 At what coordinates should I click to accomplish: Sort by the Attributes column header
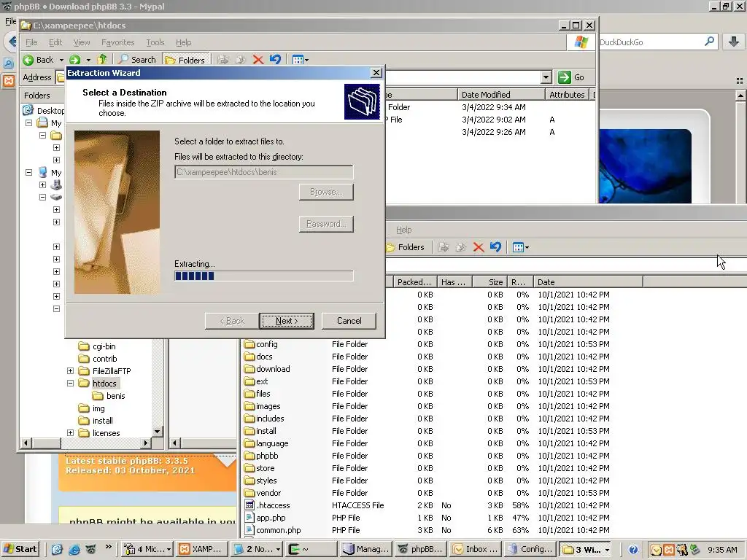[567, 94]
